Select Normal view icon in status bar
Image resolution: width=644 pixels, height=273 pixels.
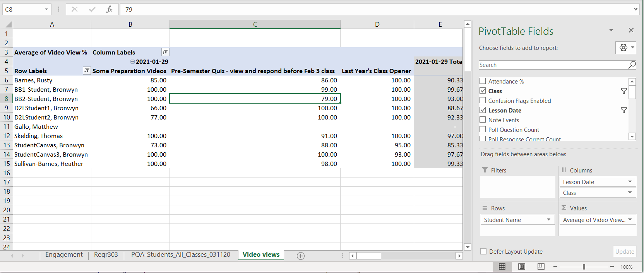point(502,267)
